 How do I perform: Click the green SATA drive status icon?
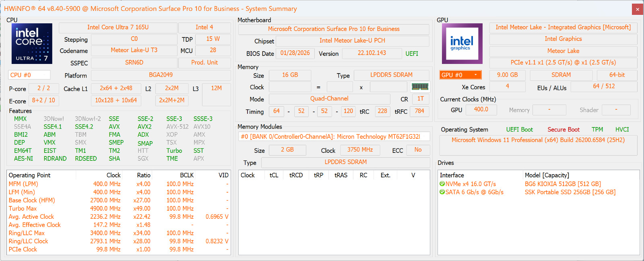coord(442,192)
